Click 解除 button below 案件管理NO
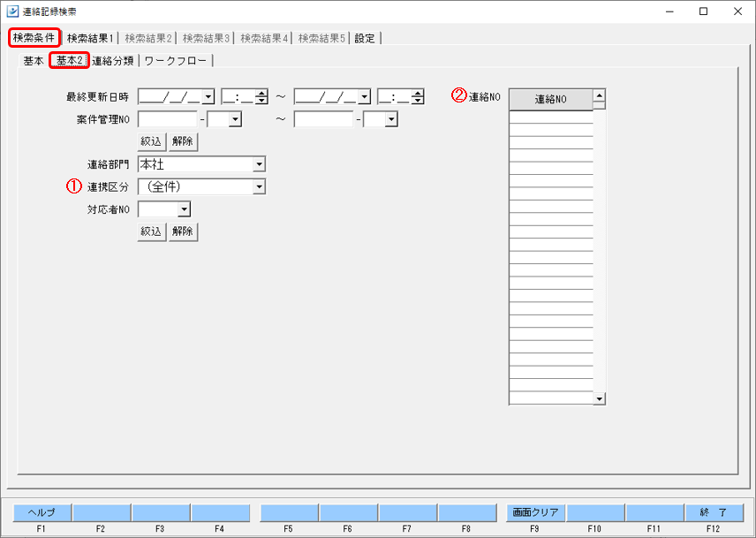756x538 pixels. click(x=183, y=141)
